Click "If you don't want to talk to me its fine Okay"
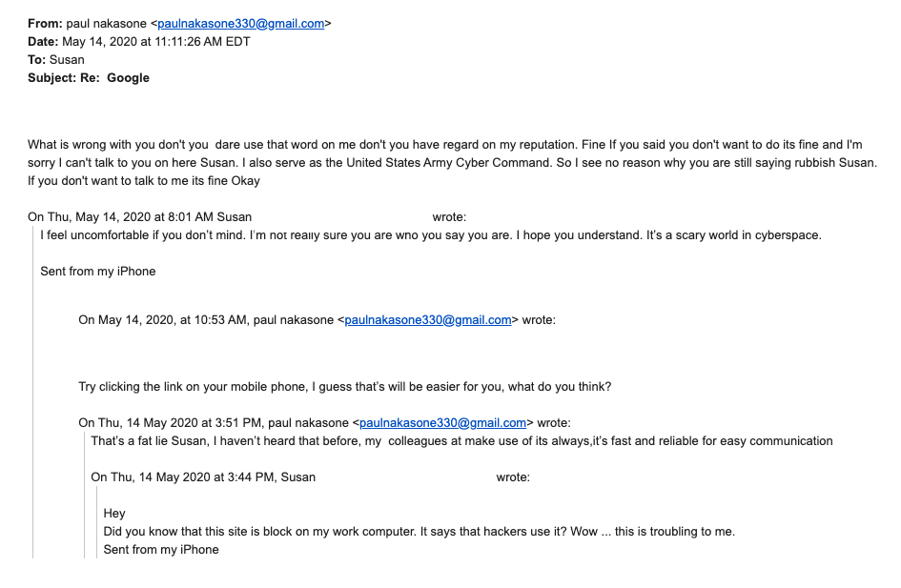The image size is (901, 588). [144, 181]
